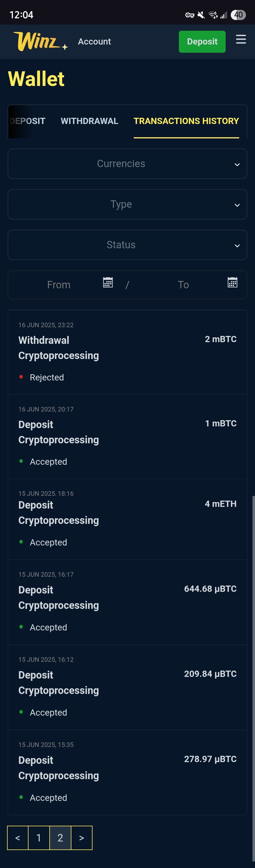Open the rejected 2 mBTC withdrawal entry
255x868 pixels.
click(x=128, y=352)
